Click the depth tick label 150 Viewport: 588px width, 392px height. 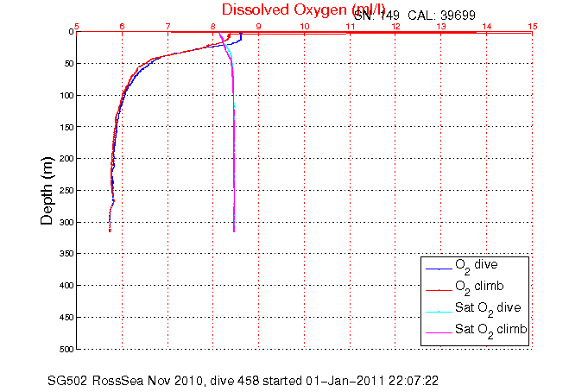click(x=66, y=127)
